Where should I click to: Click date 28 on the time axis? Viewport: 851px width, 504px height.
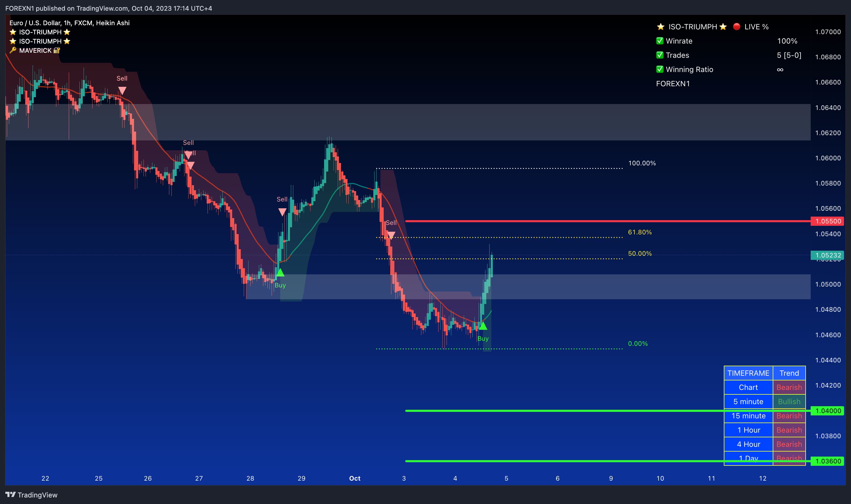click(x=250, y=478)
